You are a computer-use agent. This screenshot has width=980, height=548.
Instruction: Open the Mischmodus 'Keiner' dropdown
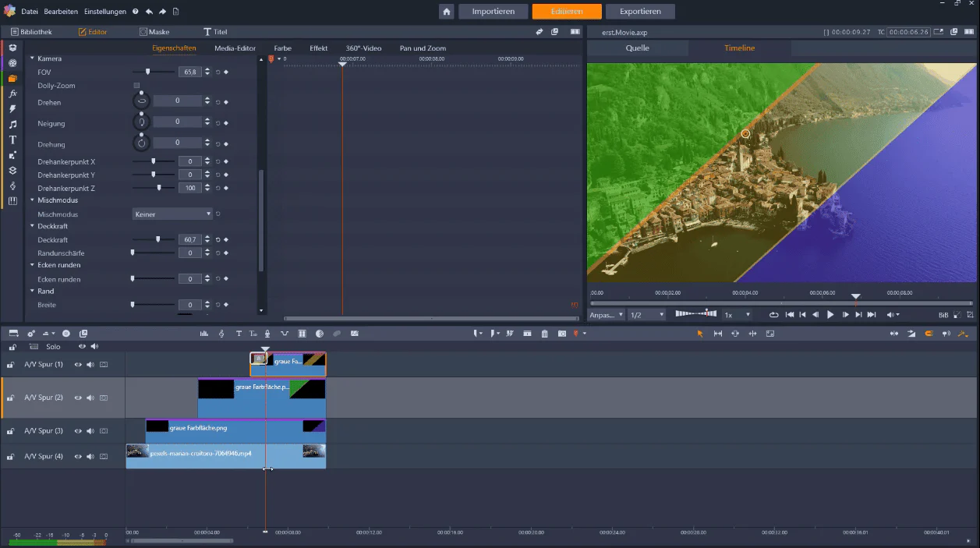point(172,214)
